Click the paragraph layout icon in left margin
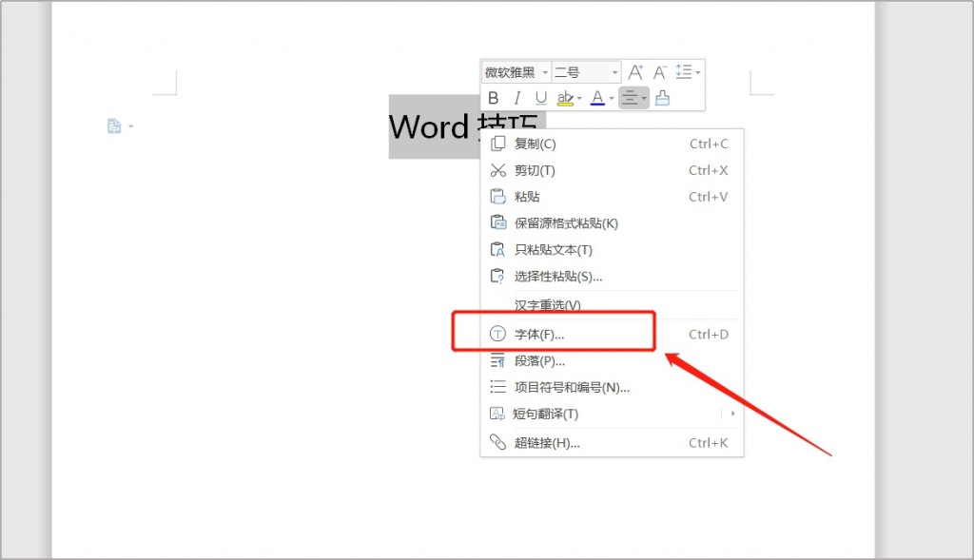 (x=114, y=126)
